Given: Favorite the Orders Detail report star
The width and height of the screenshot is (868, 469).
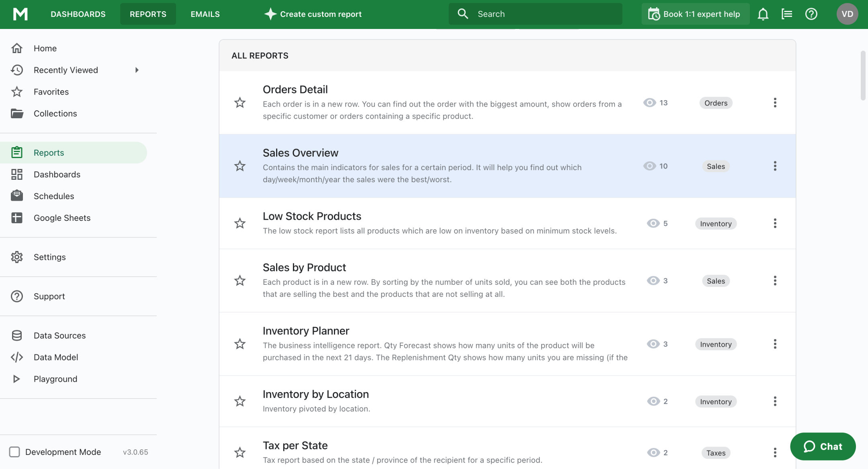Looking at the screenshot, I should pos(240,103).
